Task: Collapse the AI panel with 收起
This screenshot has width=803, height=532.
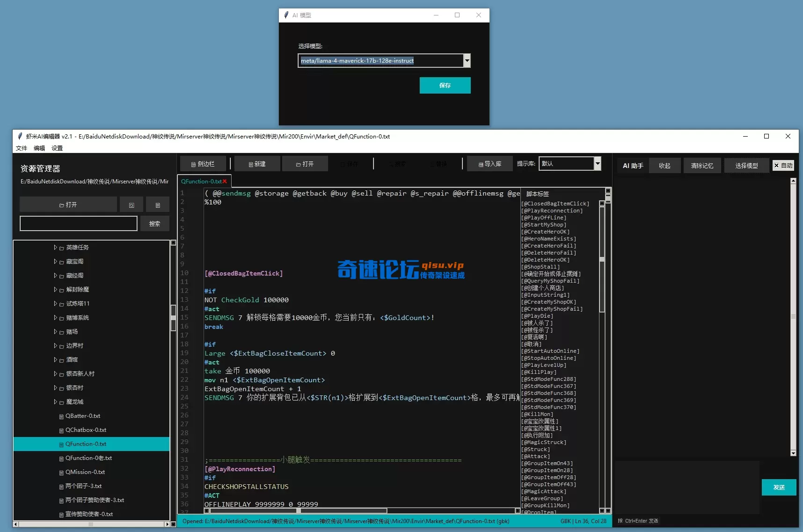Action: click(665, 165)
